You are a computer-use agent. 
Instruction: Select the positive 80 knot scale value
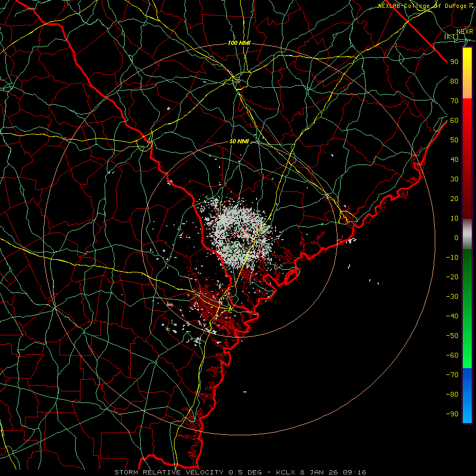(454, 81)
